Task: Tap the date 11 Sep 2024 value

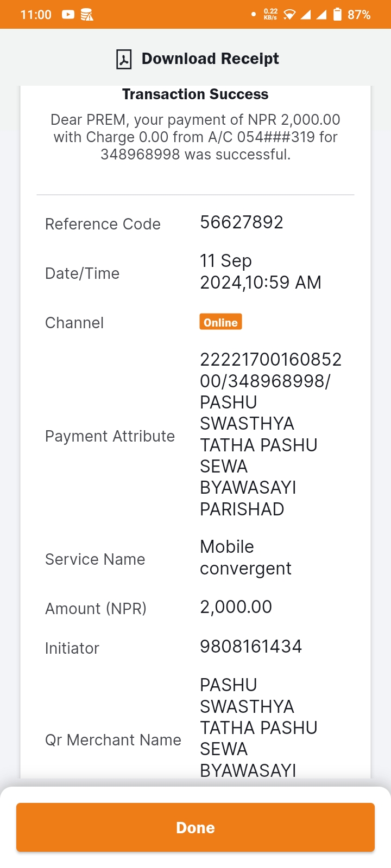Action: click(261, 272)
